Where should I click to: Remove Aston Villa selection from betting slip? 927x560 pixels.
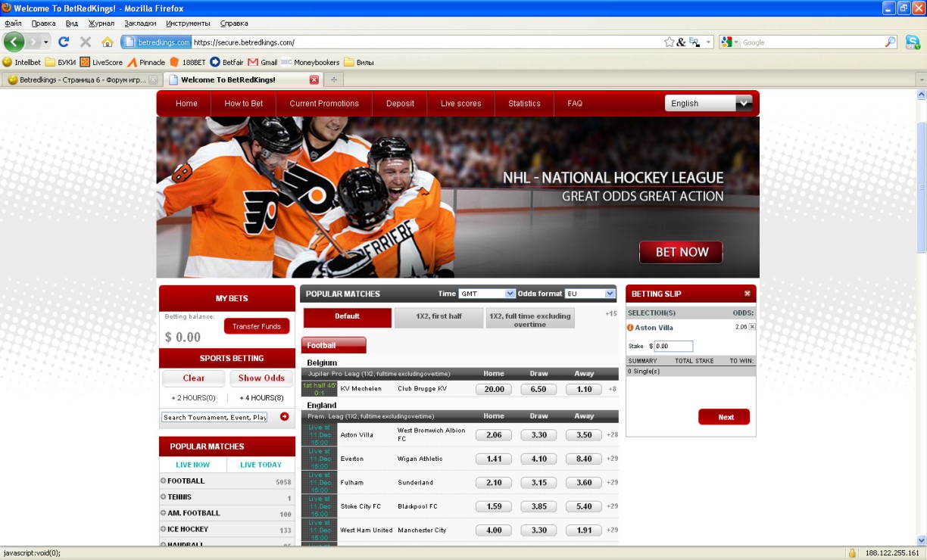[x=752, y=327]
